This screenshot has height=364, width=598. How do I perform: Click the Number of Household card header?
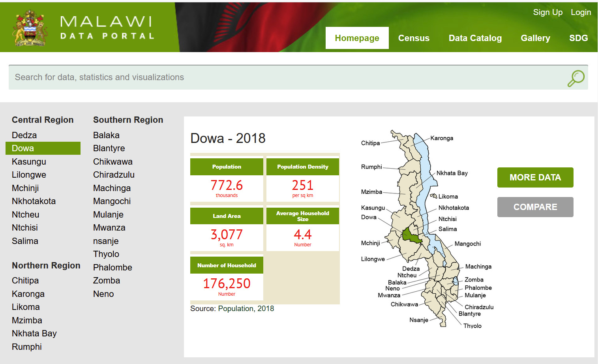click(226, 265)
